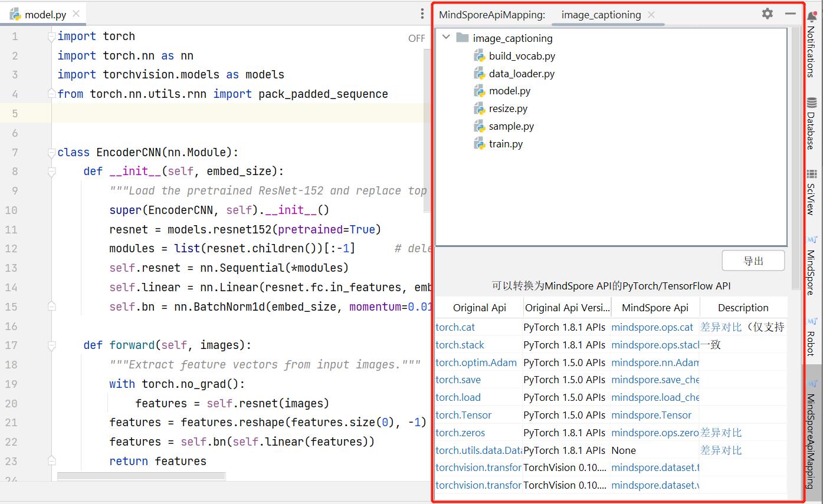Screen dimensions: 823x504
Task: Click the editor horizontal scrollbar
Action: pos(141,475)
